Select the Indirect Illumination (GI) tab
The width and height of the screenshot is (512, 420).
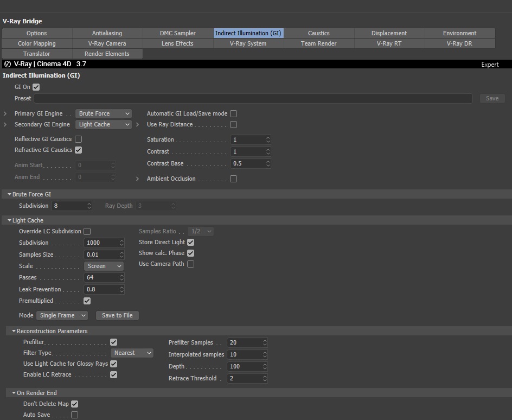(x=248, y=33)
